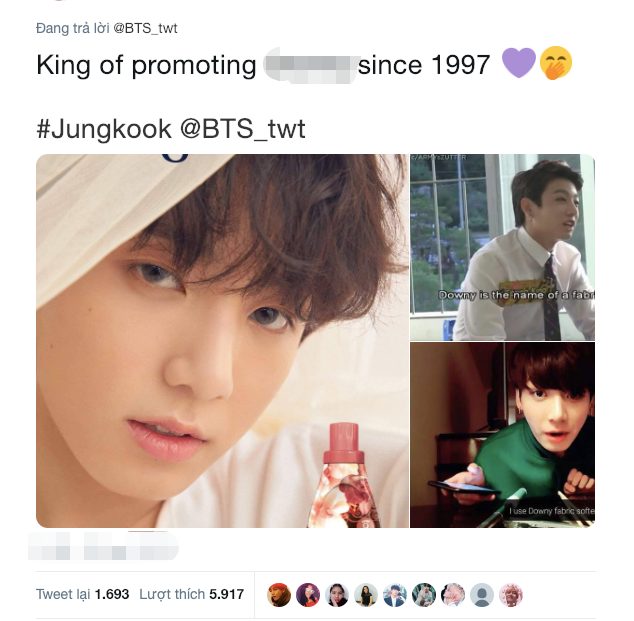This screenshot has height=621, width=634.
Task: Open the purple-background liker avatar
Action: pos(308,595)
